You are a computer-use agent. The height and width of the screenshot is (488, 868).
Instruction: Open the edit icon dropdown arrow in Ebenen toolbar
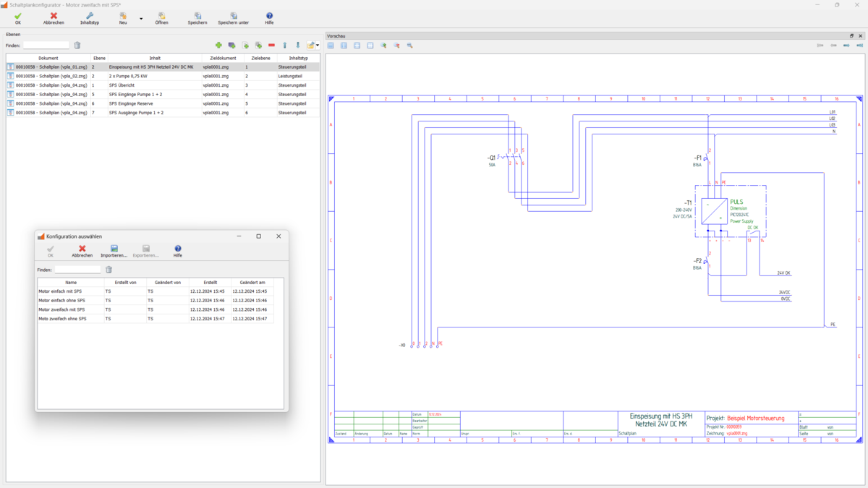tap(318, 46)
